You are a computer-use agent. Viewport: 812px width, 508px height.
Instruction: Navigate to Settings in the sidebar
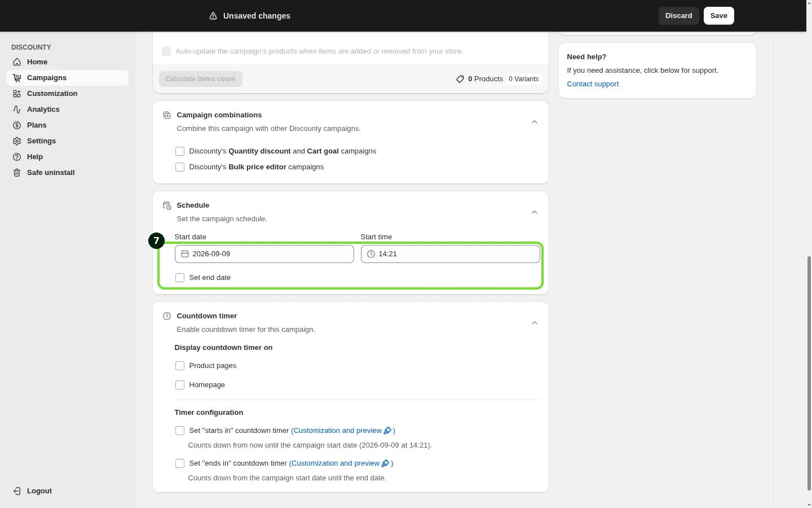point(68,141)
